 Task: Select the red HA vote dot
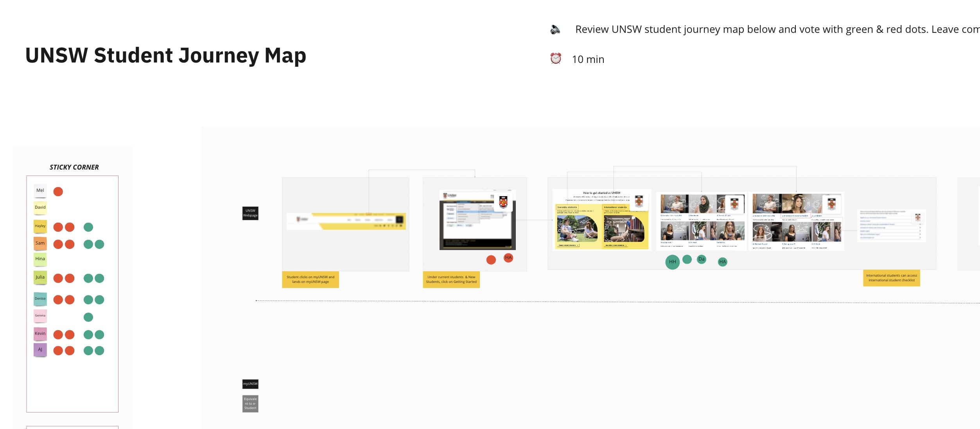point(508,257)
